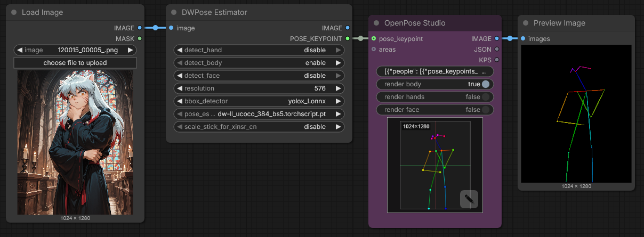644x237 pixels.
Task: Click DWPose Estimator image input socket
Action: click(x=171, y=28)
